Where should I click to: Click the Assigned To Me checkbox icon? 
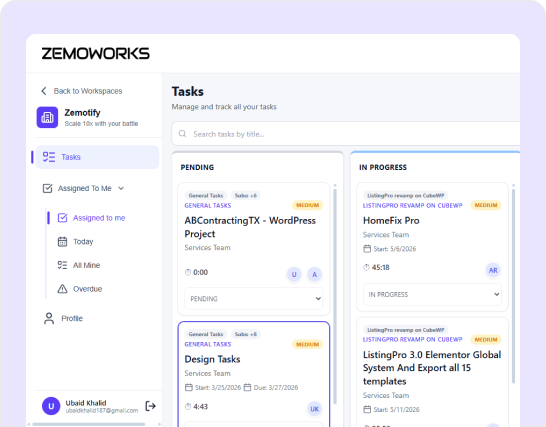tap(47, 188)
